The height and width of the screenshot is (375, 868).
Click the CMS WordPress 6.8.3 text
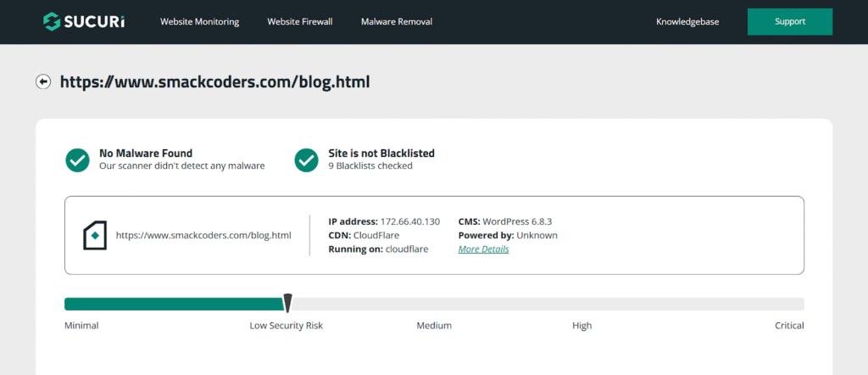517,221
